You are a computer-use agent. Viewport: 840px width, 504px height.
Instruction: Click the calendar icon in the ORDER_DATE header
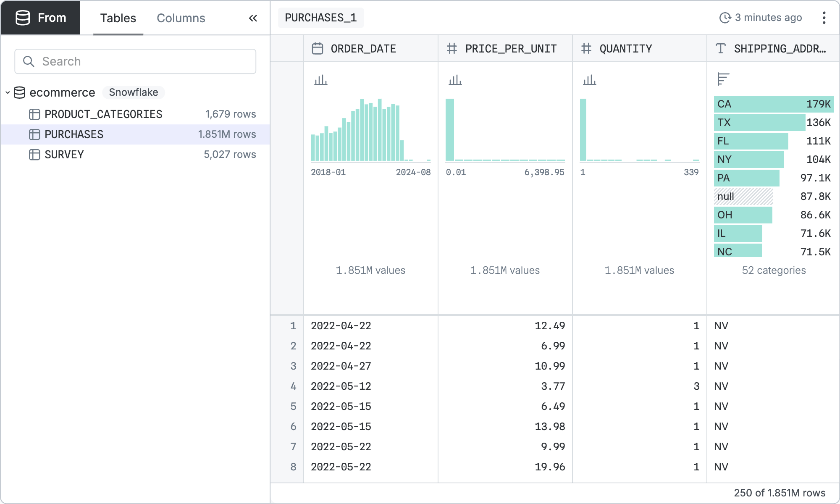click(318, 49)
